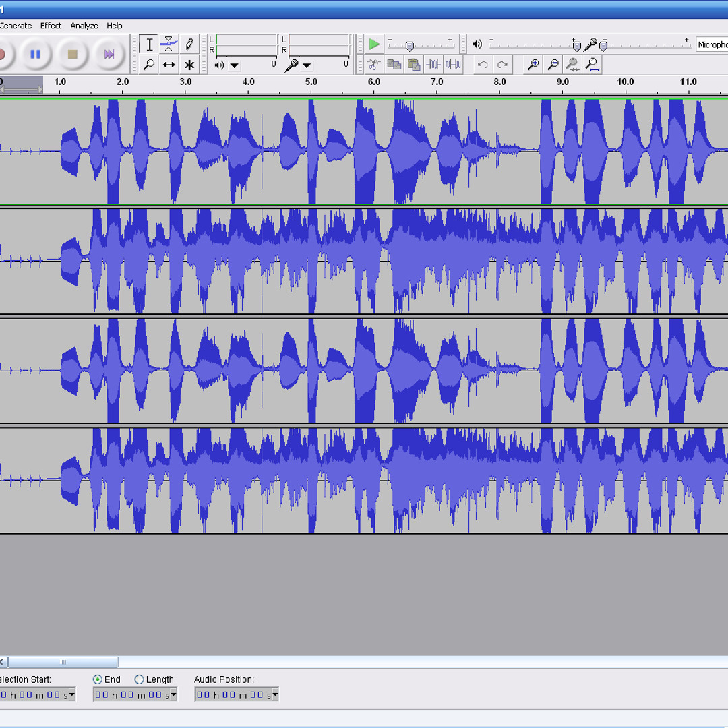The height and width of the screenshot is (728, 728).
Task: Click the playback speed slider handle
Action: 410,46
